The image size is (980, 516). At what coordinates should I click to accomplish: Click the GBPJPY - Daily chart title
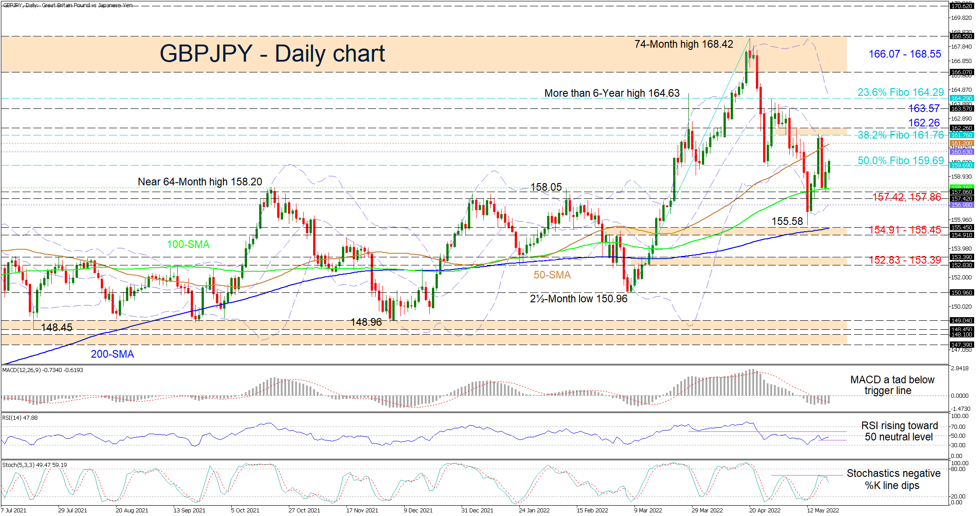272,54
